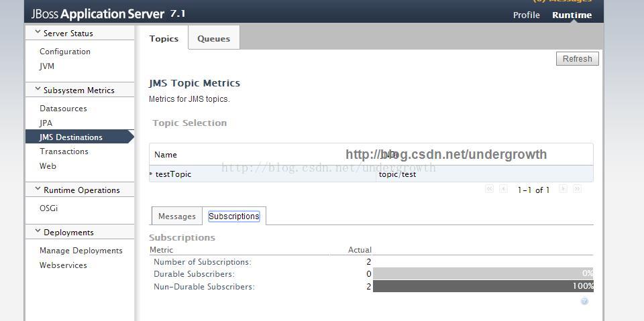Click the first page pager icon
The width and height of the screenshot is (644, 321).
click(x=489, y=189)
